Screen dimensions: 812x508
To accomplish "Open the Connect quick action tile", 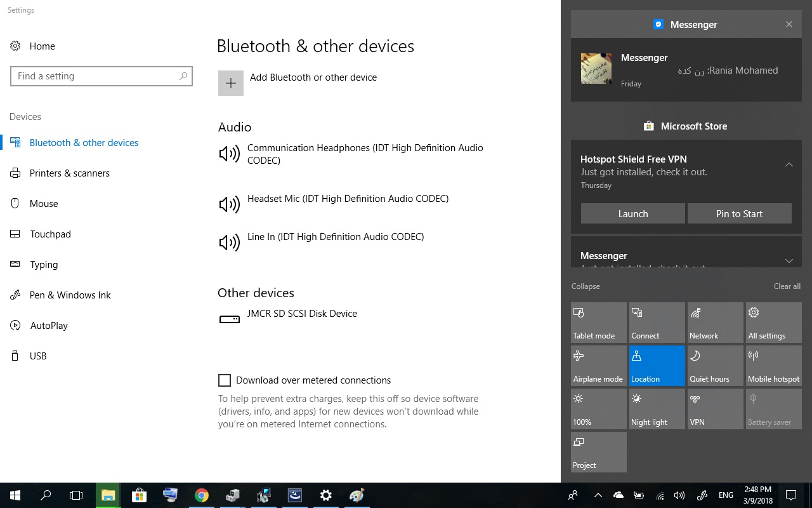I will tap(657, 323).
